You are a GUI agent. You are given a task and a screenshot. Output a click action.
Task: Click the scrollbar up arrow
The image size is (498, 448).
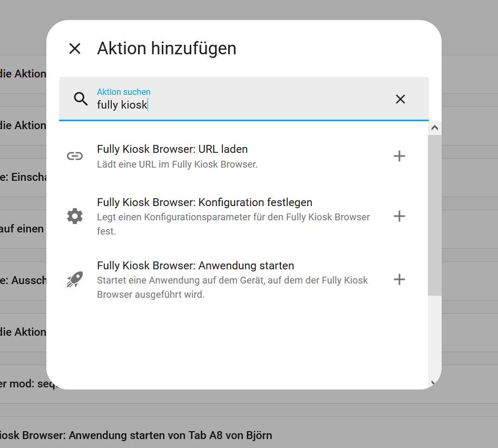[435, 128]
